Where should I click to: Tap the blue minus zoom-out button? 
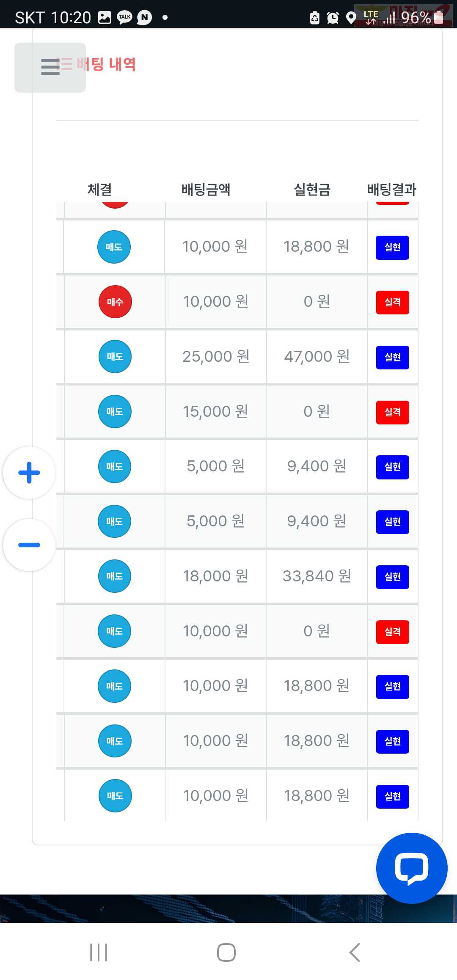tap(29, 545)
